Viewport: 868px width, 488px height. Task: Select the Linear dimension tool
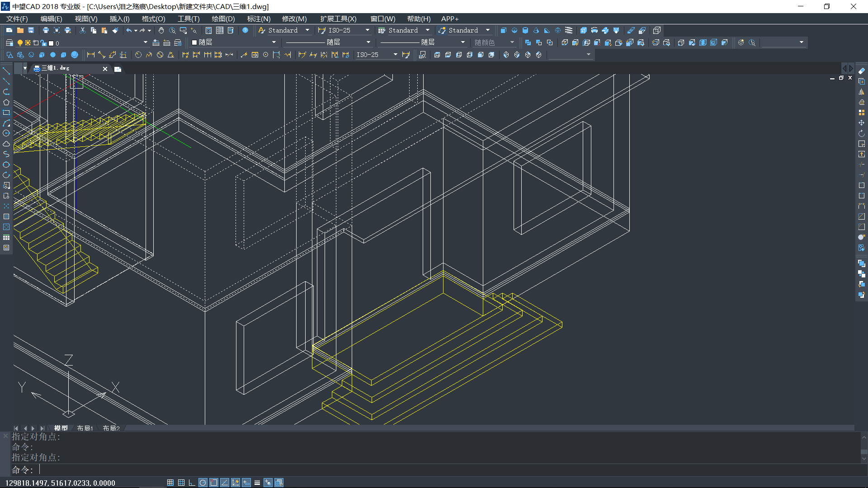91,55
